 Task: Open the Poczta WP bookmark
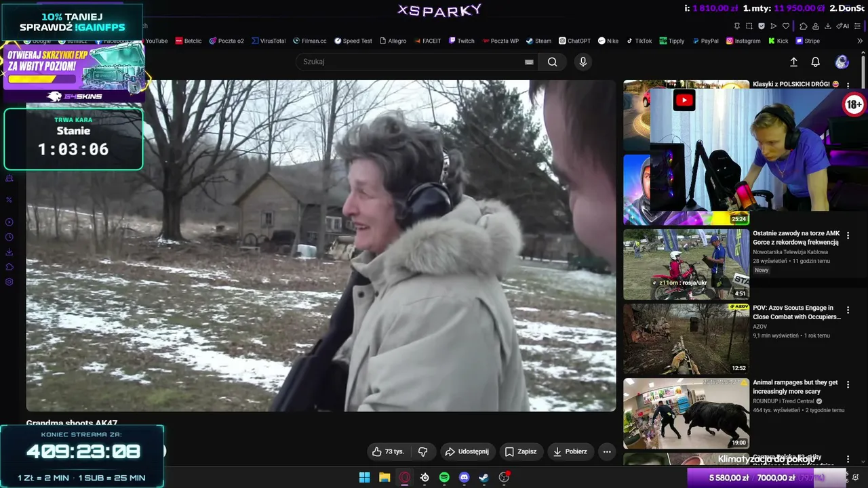point(500,41)
